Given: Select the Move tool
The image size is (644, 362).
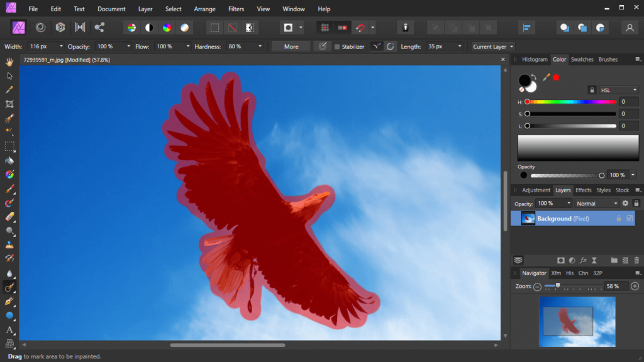Looking at the screenshot, I should 9,75.
